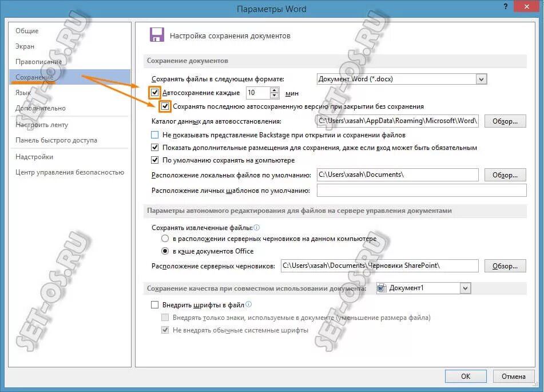Viewport: 544px width, 392px height.
Task: Open Панель быстрого доступа category
Action: (x=69, y=140)
